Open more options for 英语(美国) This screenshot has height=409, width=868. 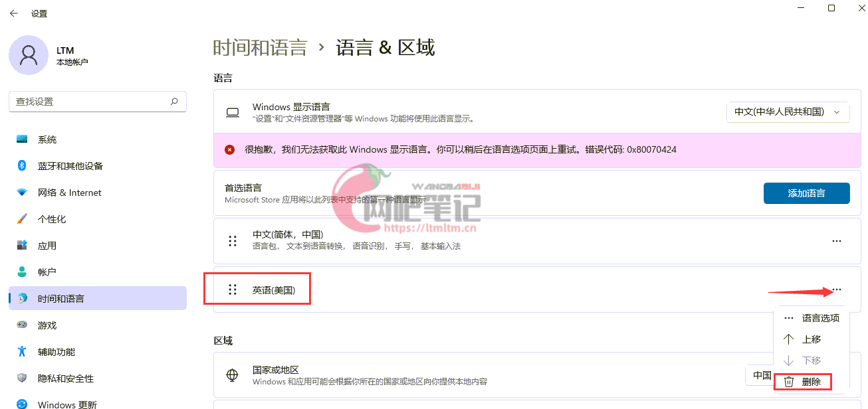(837, 290)
